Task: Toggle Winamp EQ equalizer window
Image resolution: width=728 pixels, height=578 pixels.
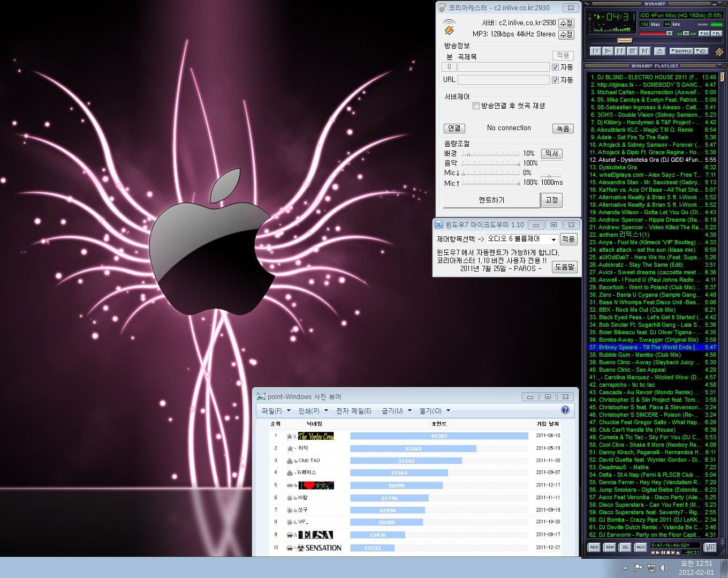Action: coord(704,33)
